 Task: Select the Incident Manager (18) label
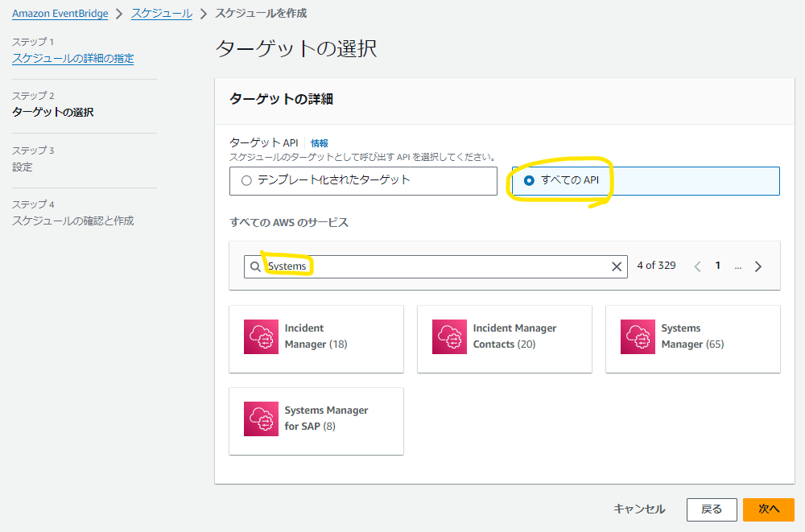316,336
